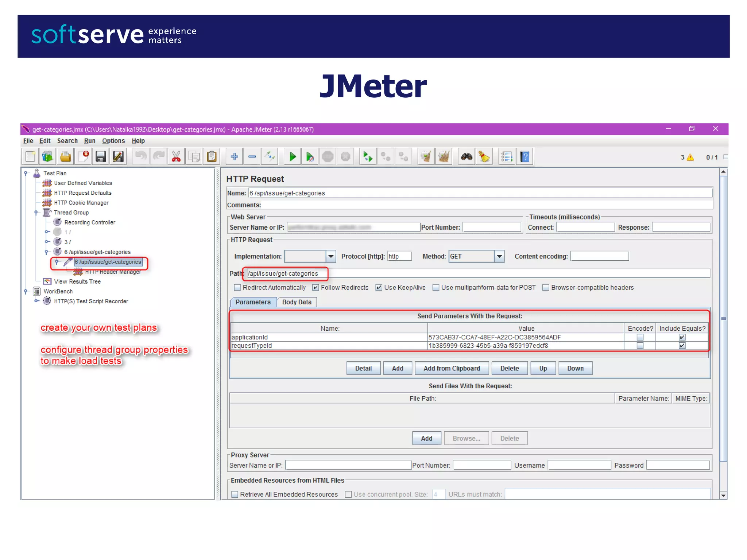Collapse the WorkBench node
This screenshot has width=747, height=560.
tap(26, 291)
